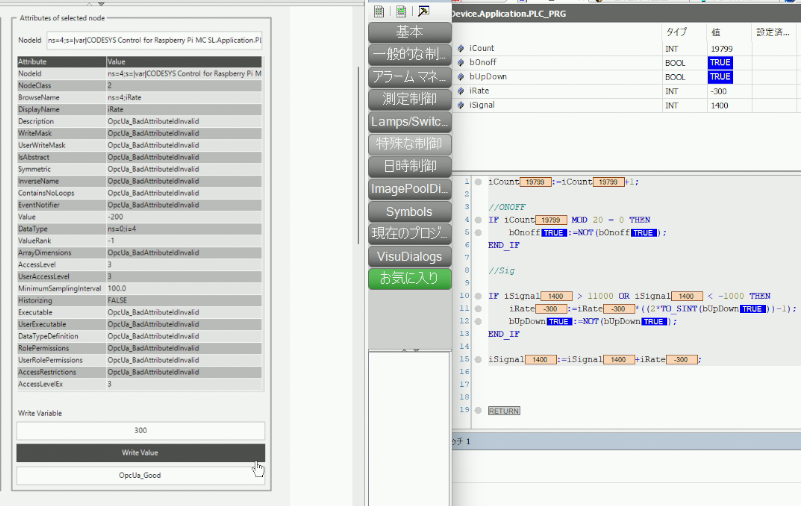Expand the 一般的な制... toolbox category
The image size is (801, 506).
(x=410, y=55)
